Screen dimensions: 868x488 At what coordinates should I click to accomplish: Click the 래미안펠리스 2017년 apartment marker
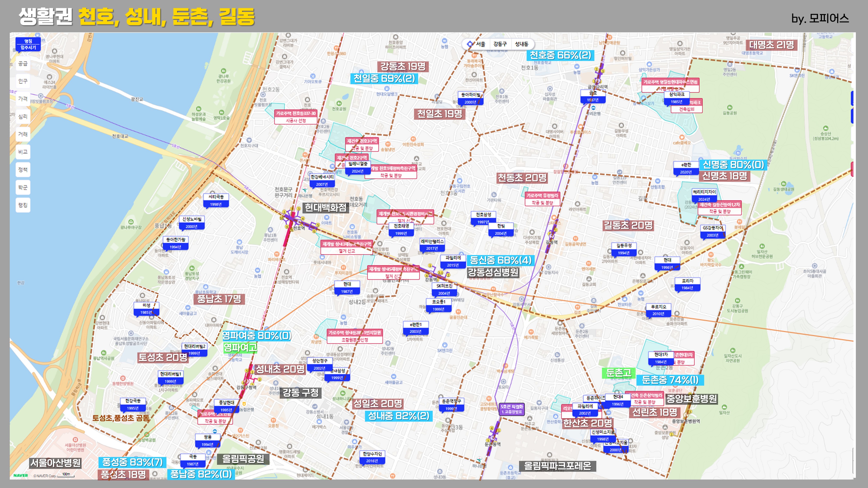click(x=432, y=245)
